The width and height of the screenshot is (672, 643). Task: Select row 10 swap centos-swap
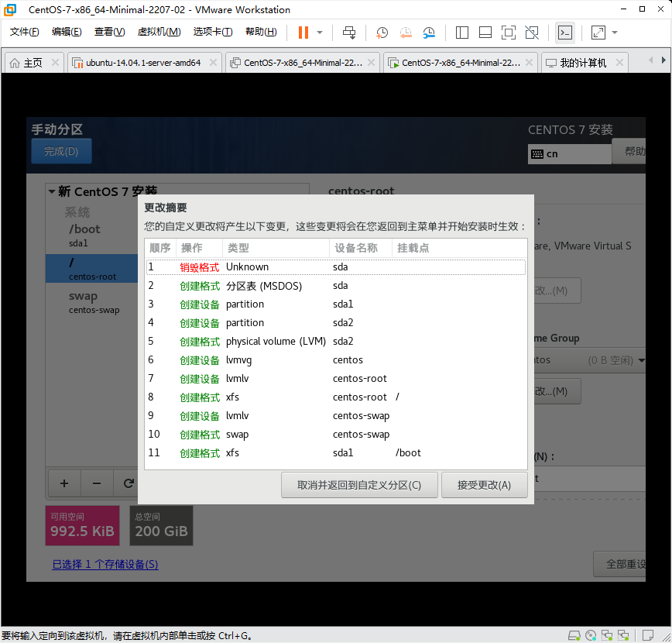(335, 435)
